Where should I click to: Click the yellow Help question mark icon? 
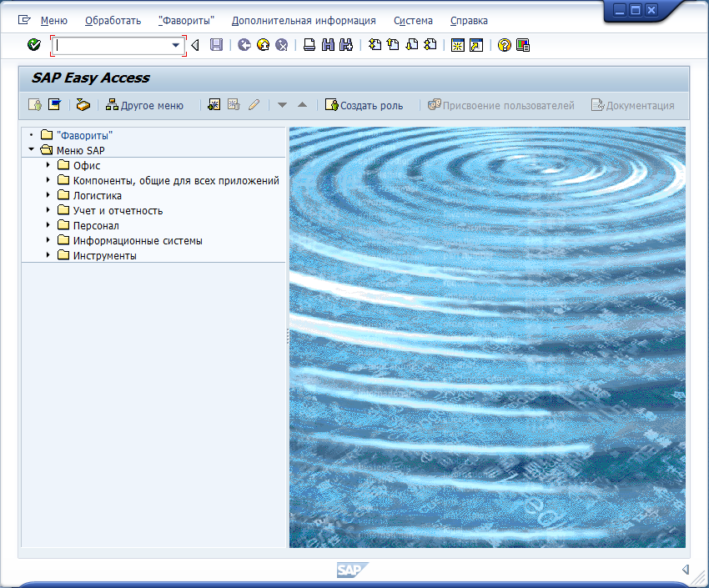[x=504, y=45]
